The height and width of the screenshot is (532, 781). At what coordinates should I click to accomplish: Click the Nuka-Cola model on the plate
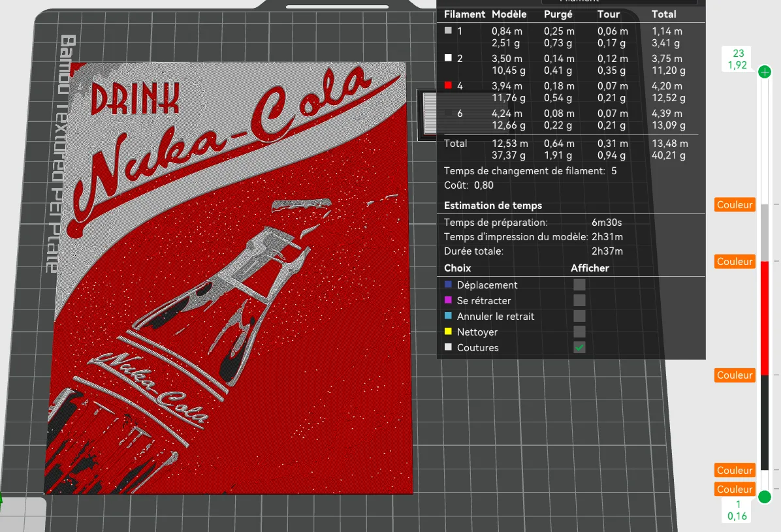pos(229,279)
